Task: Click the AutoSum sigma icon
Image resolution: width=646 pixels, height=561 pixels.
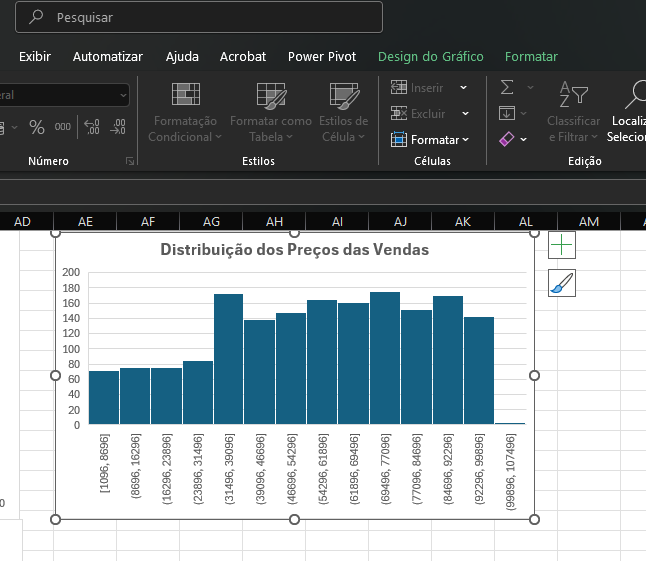Action: (507, 87)
